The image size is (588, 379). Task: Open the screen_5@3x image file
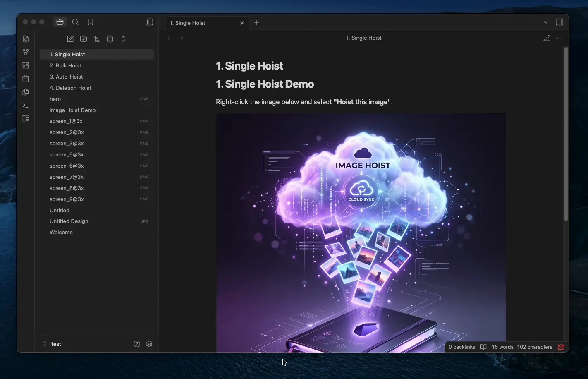[x=97, y=154]
